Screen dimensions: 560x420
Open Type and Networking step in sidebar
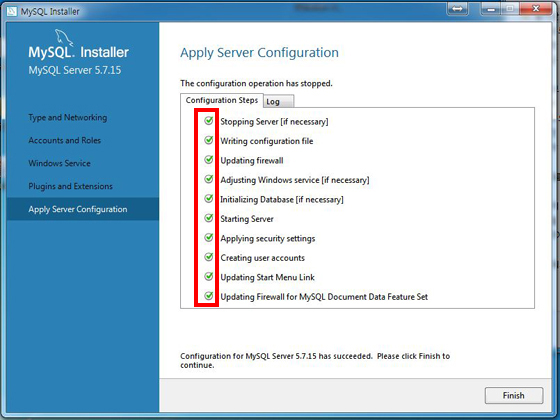[68, 118]
